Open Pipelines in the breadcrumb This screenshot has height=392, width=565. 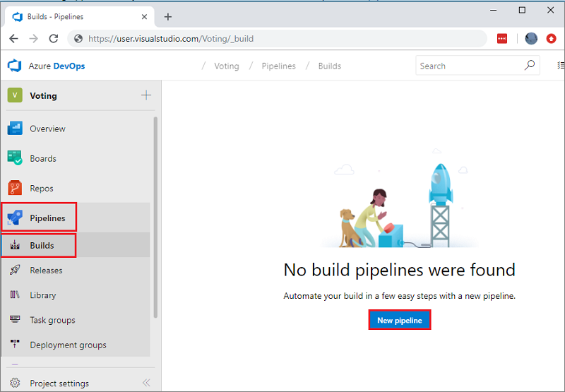tap(278, 66)
